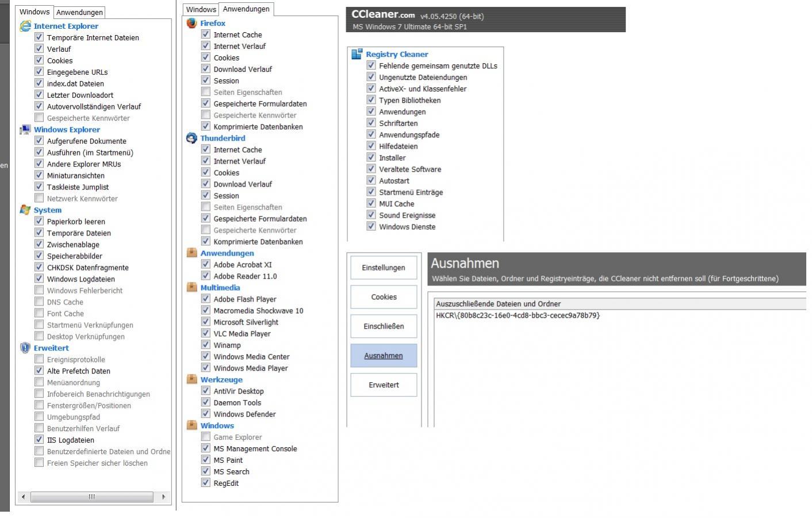Enable Gespeicherte Kennwörter under Internet Explorer
The width and height of the screenshot is (812, 518).
click(39, 117)
